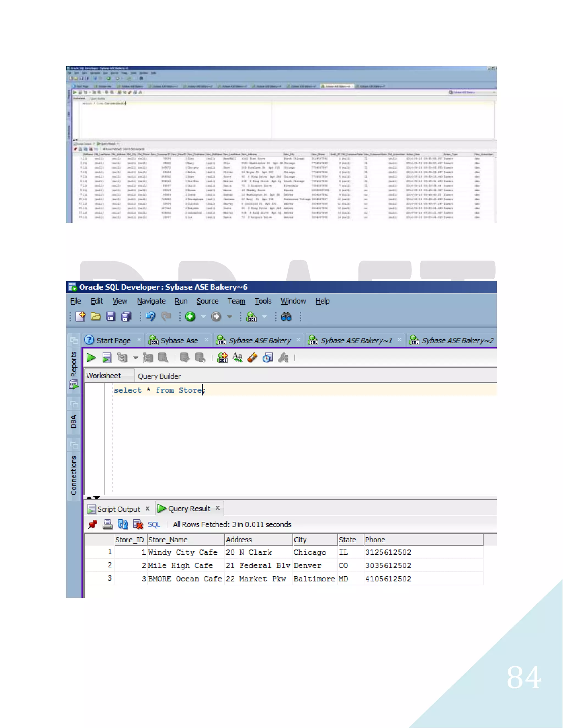The image size is (563, 728).
Task: Click the Undo arrow icon
Action: pyautogui.click(x=150, y=316)
